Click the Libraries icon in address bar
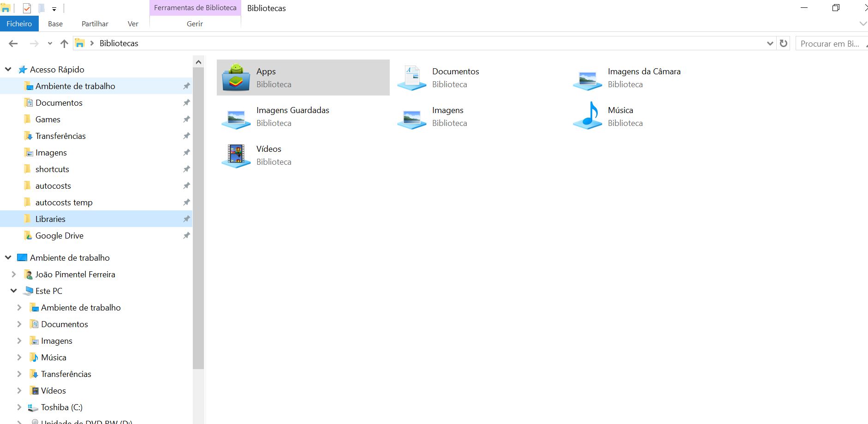The width and height of the screenshot is (868, 424). click(x=80, y=43)
